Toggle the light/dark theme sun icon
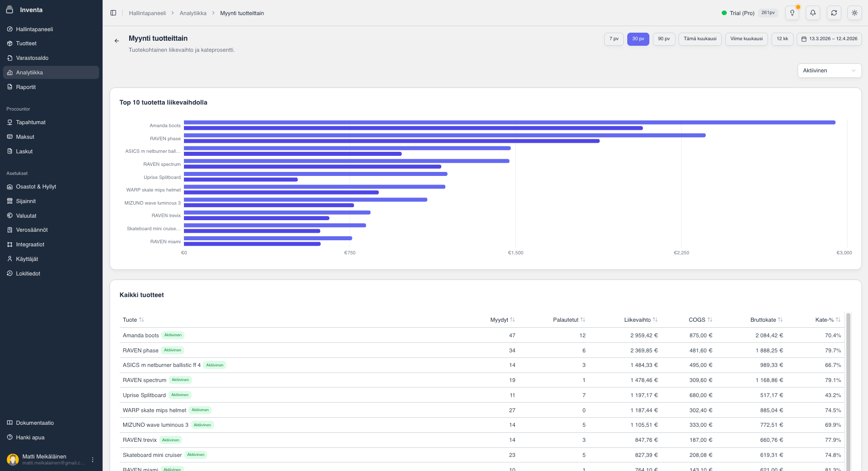Screen dimensions: 868x471 [854, 13]
